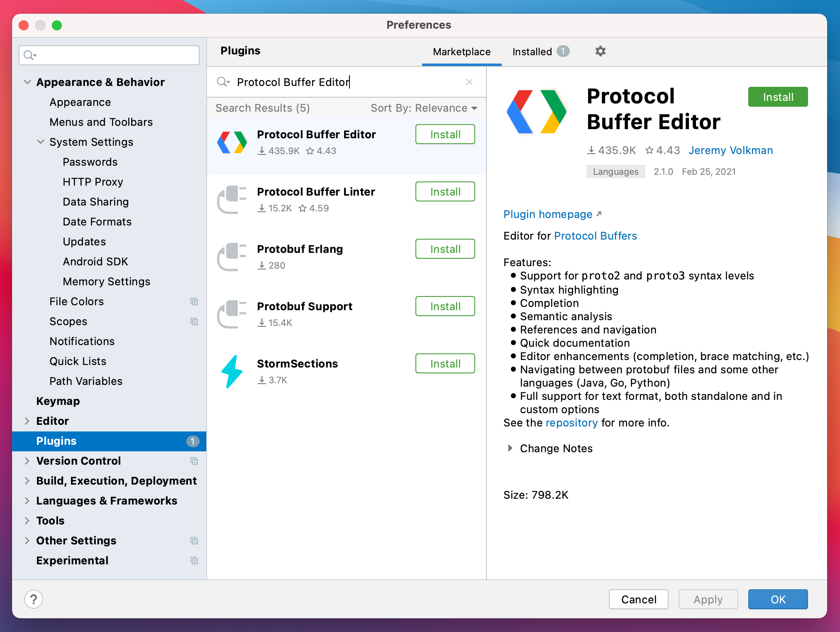Image resolution: width=840 pixels, height=632 pixels.
Task: Install the Protobuf Support plugin
Action: coord(445,306)
